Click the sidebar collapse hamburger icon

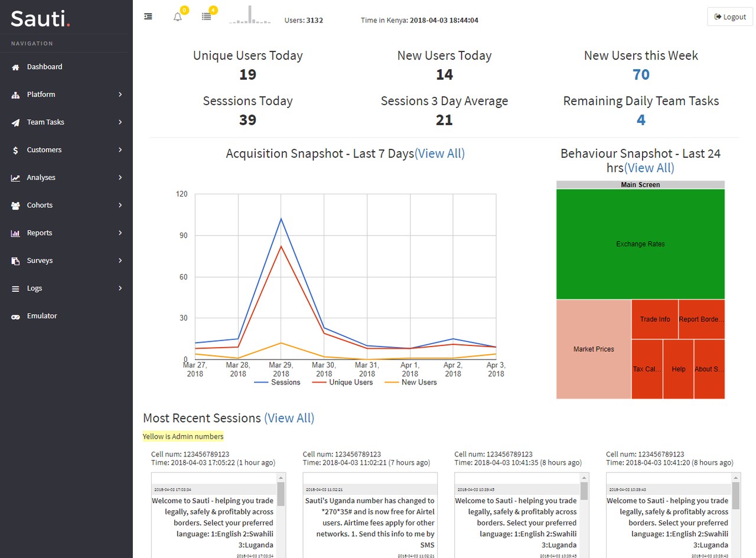pos(148,17)
